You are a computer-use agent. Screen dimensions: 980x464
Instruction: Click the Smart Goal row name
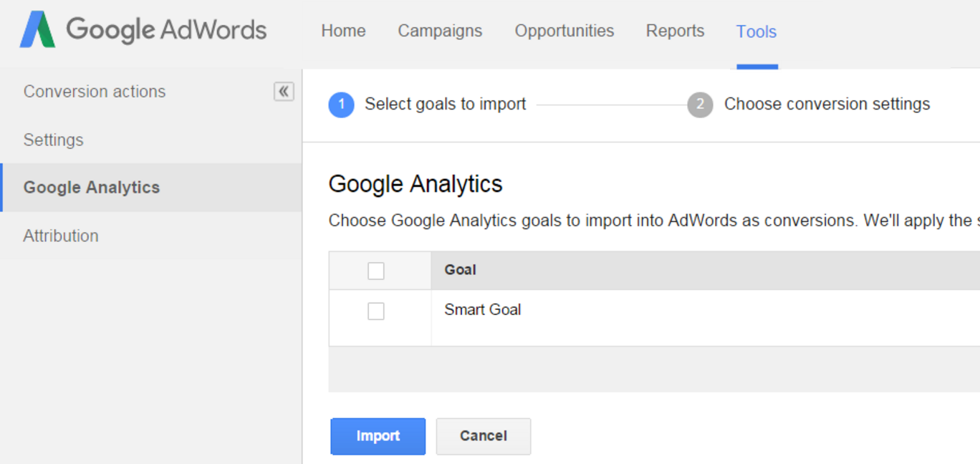tap(482, 310)
